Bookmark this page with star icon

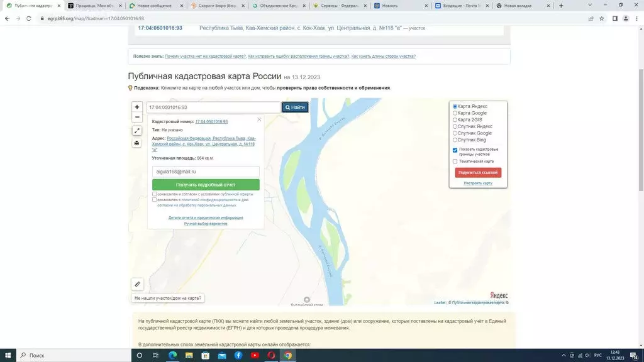pyautogui.click(x=602, y=18)
